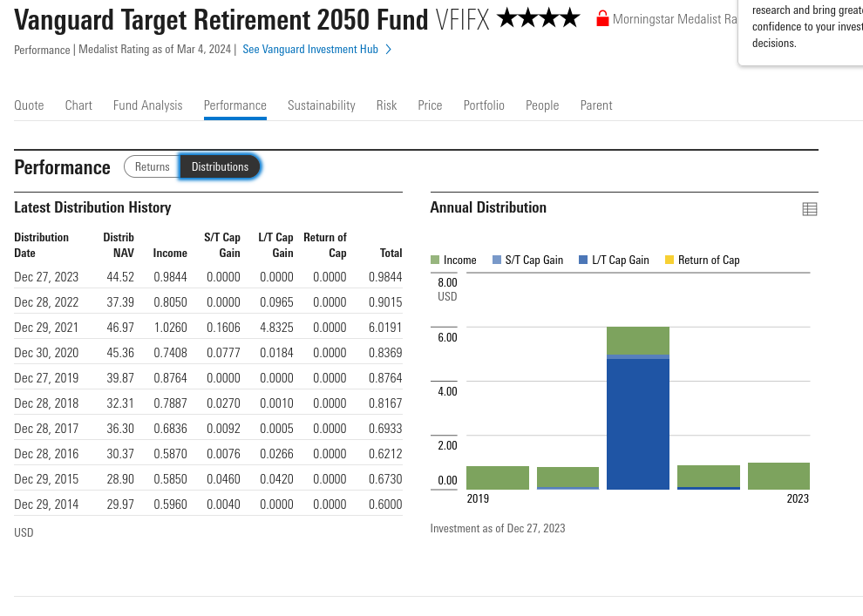Click the VFIFX ticker symbol

click(462, 20)
